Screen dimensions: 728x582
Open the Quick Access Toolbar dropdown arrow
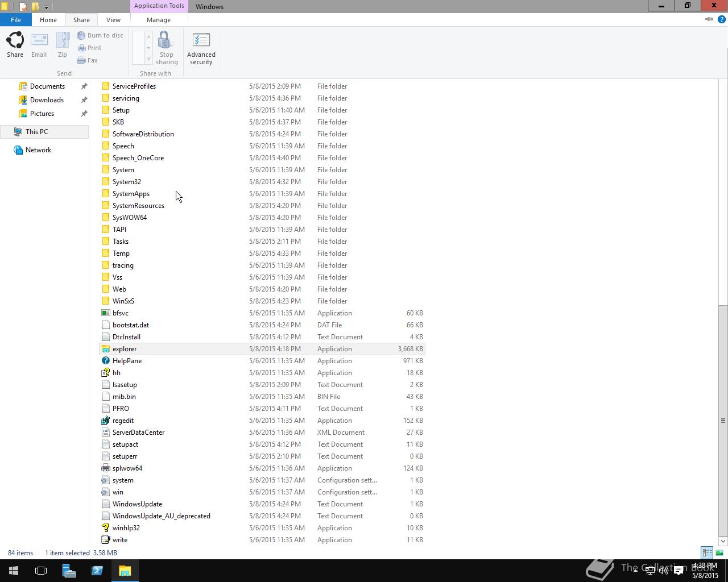click(x=46, y=7)
